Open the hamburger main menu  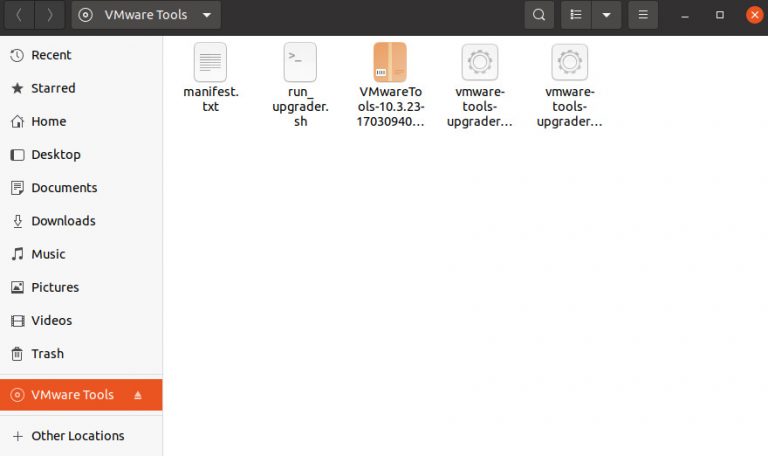click(x=643, y=15)
